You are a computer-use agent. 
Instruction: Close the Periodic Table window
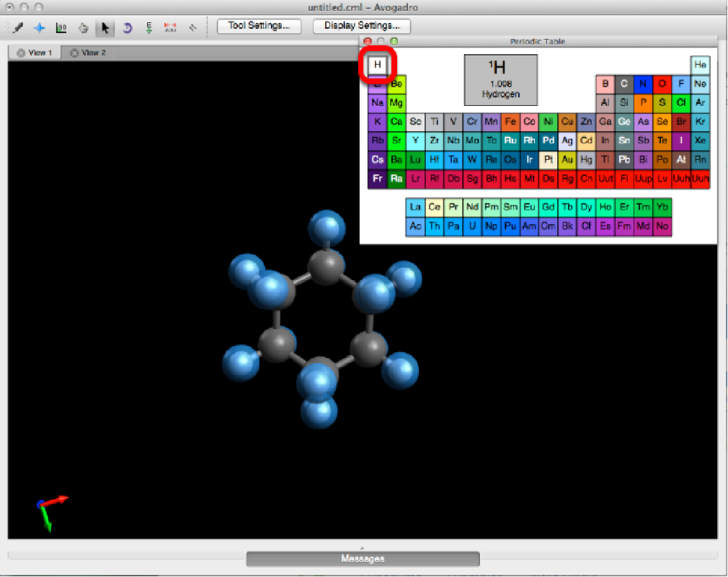367,41
